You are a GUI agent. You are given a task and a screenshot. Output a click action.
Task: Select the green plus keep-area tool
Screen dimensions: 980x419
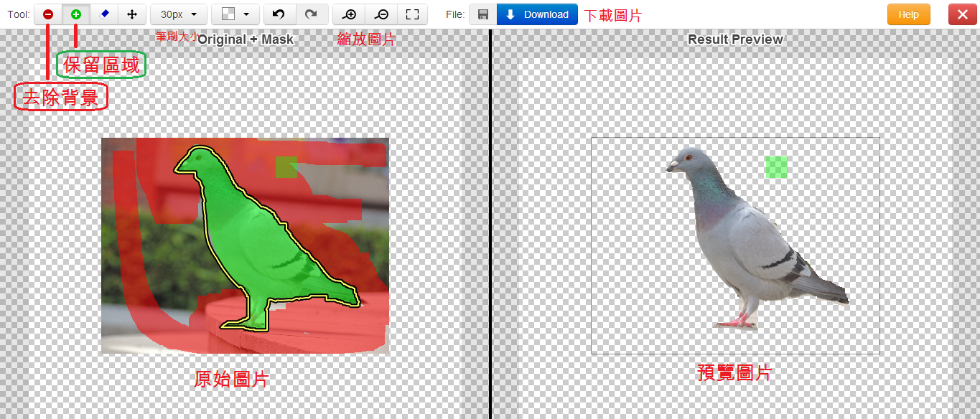point(76,14)
